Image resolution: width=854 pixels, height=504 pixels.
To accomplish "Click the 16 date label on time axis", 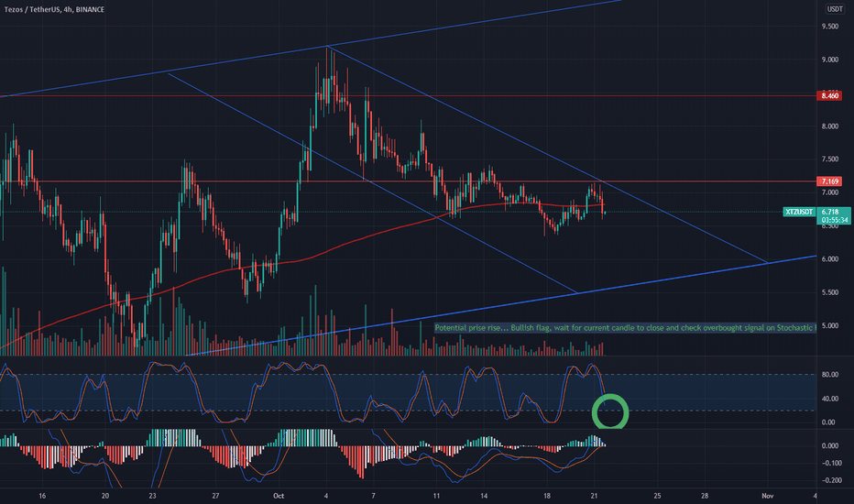I will (x=42, y=496).
